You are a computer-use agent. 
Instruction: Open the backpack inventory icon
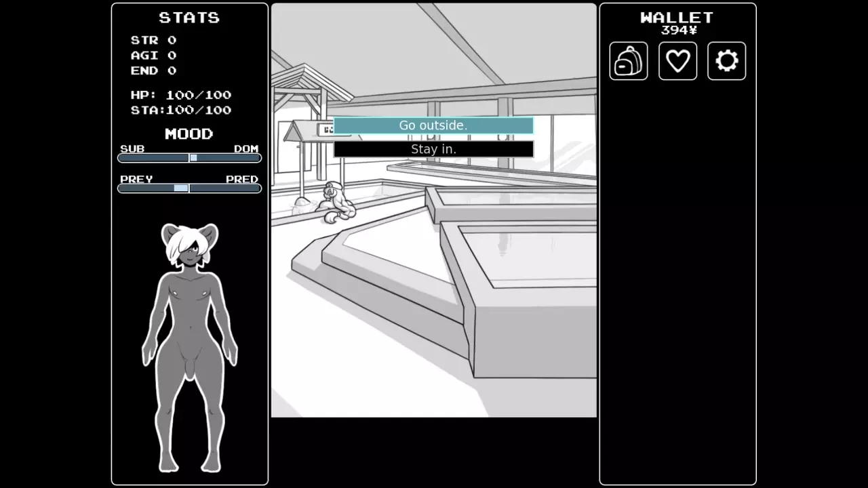pyautogui.click(x=628, y=61)
